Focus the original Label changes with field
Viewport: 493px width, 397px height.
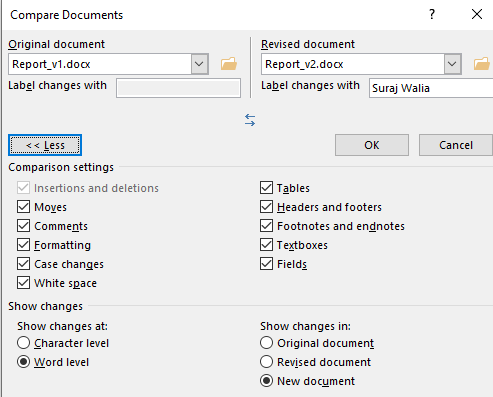pyautogui.click(x=178, y=88)
